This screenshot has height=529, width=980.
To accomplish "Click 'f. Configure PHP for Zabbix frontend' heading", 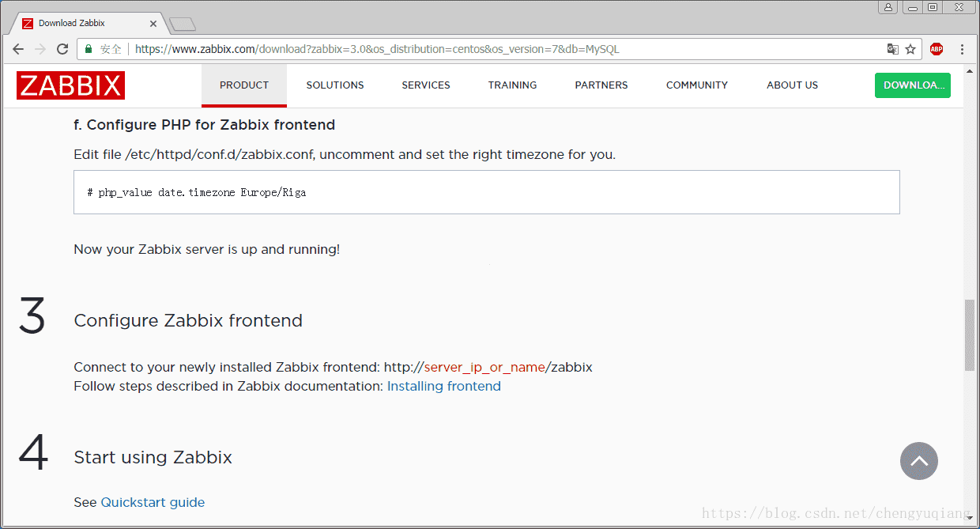I will pos(205,125).
